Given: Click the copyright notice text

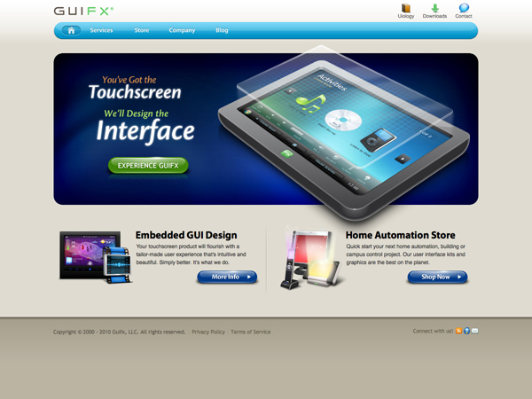Looking at the screenshot, I should point(119,332).
